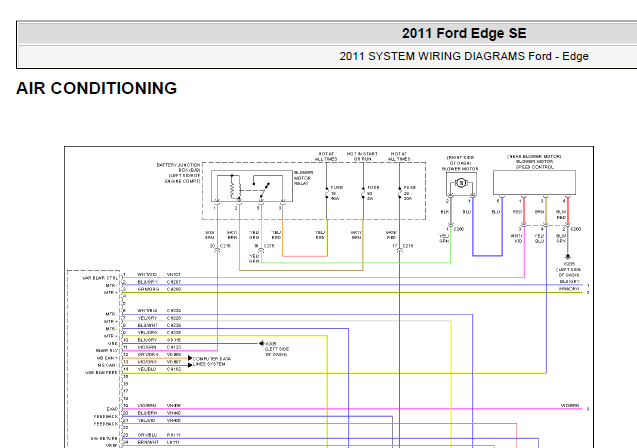Click "YEL/GRY" wire label on pin 7
Screen dimensions: 637x448
147,318
